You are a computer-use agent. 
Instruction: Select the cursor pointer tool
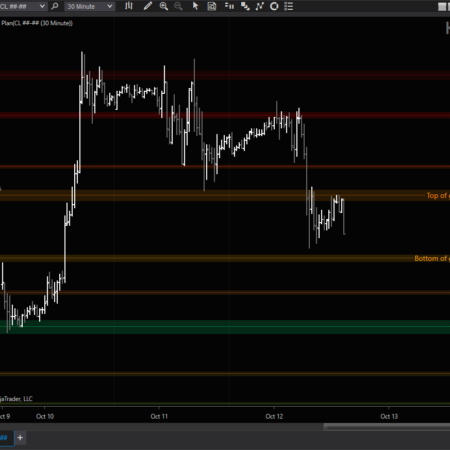195,6
